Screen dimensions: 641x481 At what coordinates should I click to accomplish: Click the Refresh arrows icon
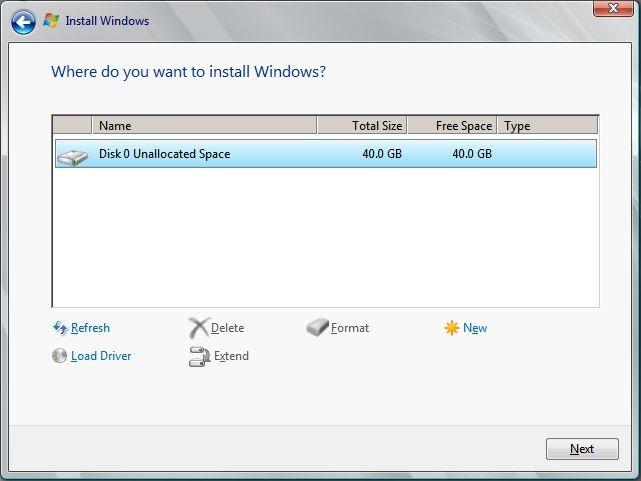60,328
